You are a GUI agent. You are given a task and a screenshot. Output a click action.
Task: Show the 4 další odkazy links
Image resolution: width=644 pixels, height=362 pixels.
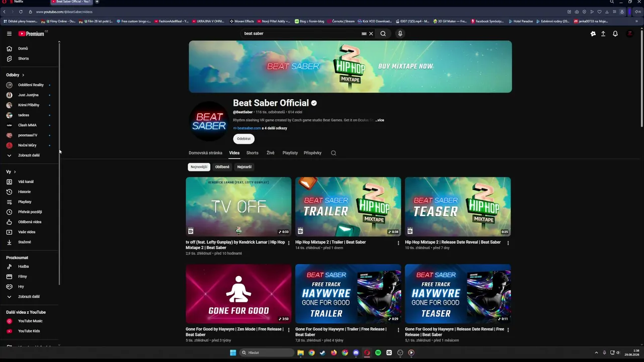click(x=275, y=128)
